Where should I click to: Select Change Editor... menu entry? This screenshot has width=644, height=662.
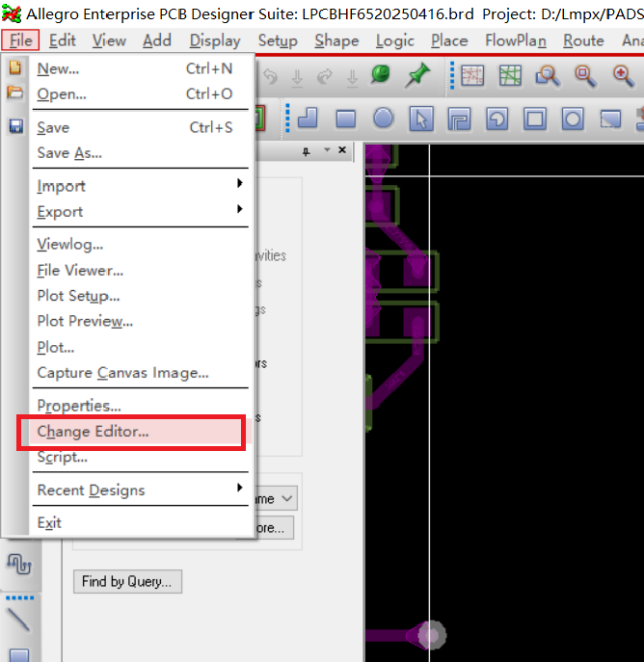(x=141, y=432)
